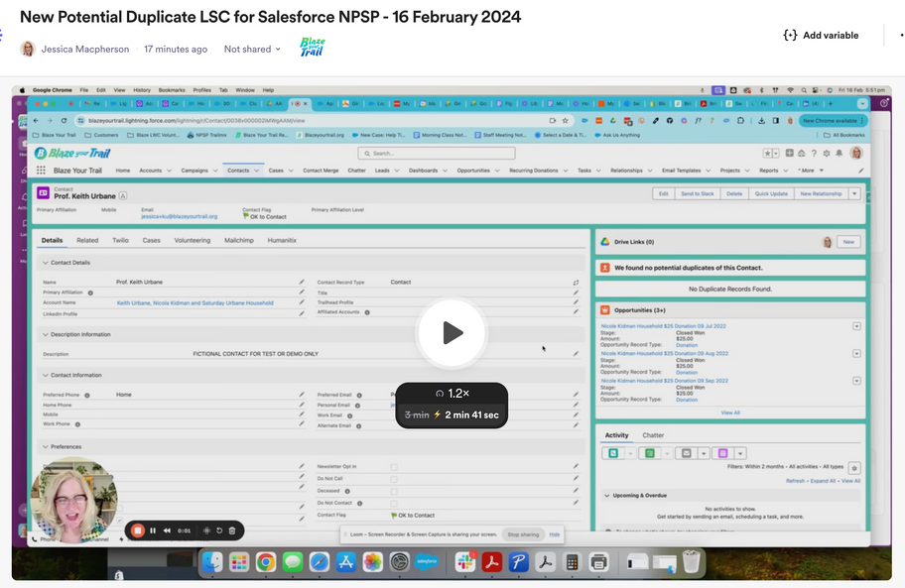Viewport: 905px width, 588px height.
Task: Click the Google Drive icon in Drive Links
Action: pos(605,242)
